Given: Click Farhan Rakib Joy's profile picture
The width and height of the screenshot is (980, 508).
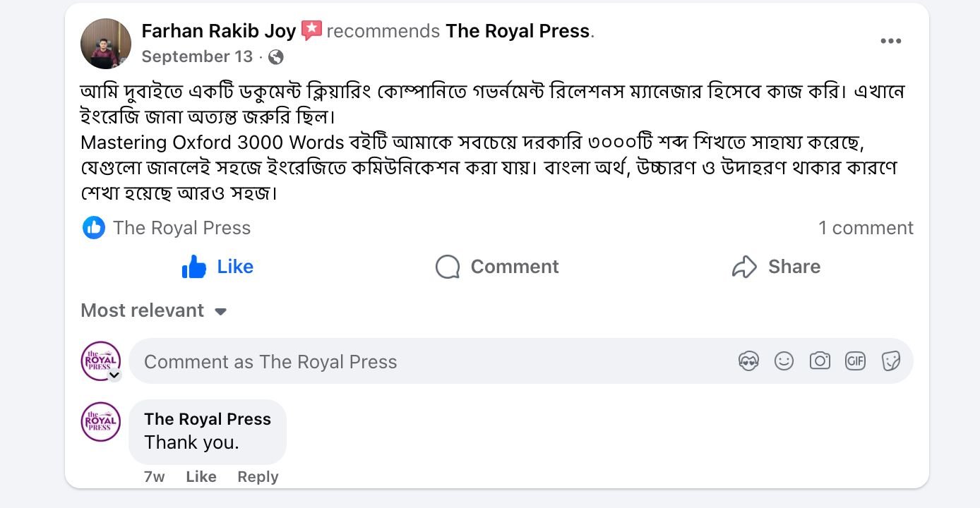Looking at the screenshot, I should (x=106, y=44).
